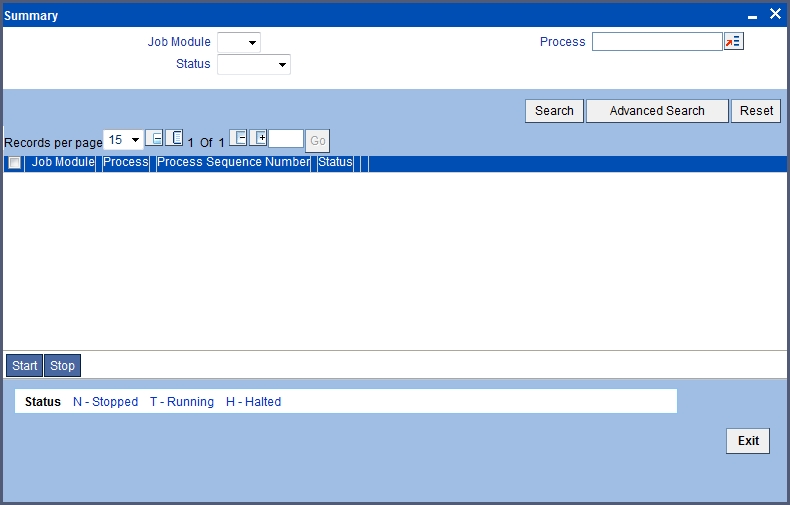Viewport: 790px width, 505px height.
Task: Minimize the Summary window
Action: coord(752,16)
